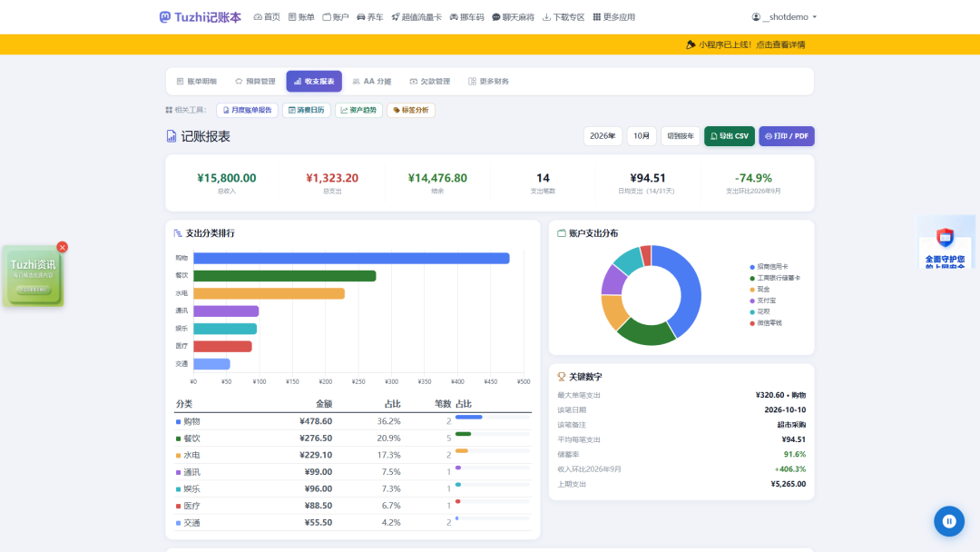The image size is (980, 552).
Task: Click the 导出 CSV button
Action: pyautogui.click(x=730, y=135)
